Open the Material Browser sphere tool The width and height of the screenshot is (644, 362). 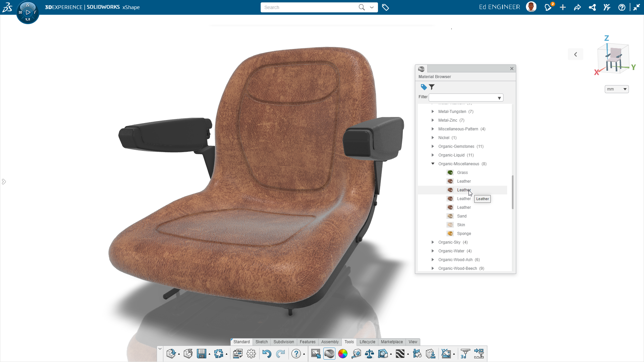329,354
